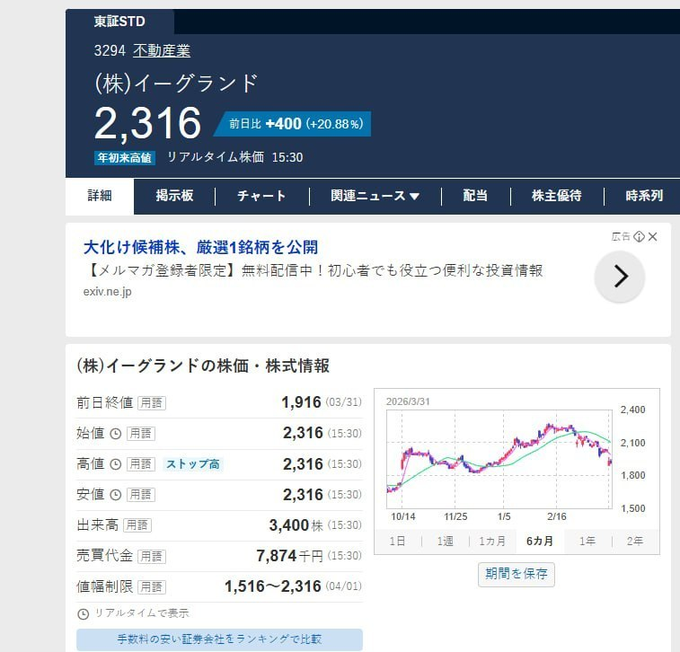Open 手数料の安い証券会社をランキングで比較 link
Viewport: 680px width, 652px height.
point(219,639)
